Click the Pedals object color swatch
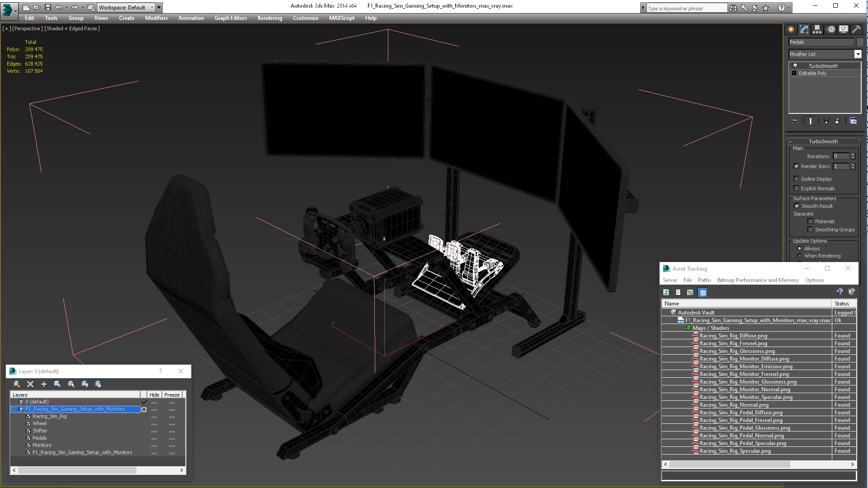The width and height of the screenshot is (868, 488). (x=860, y=42)
